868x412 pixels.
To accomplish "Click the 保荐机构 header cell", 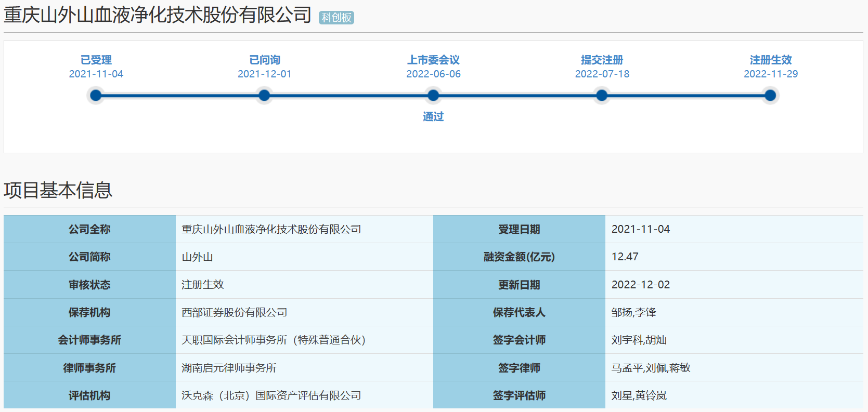I will 89,312.
